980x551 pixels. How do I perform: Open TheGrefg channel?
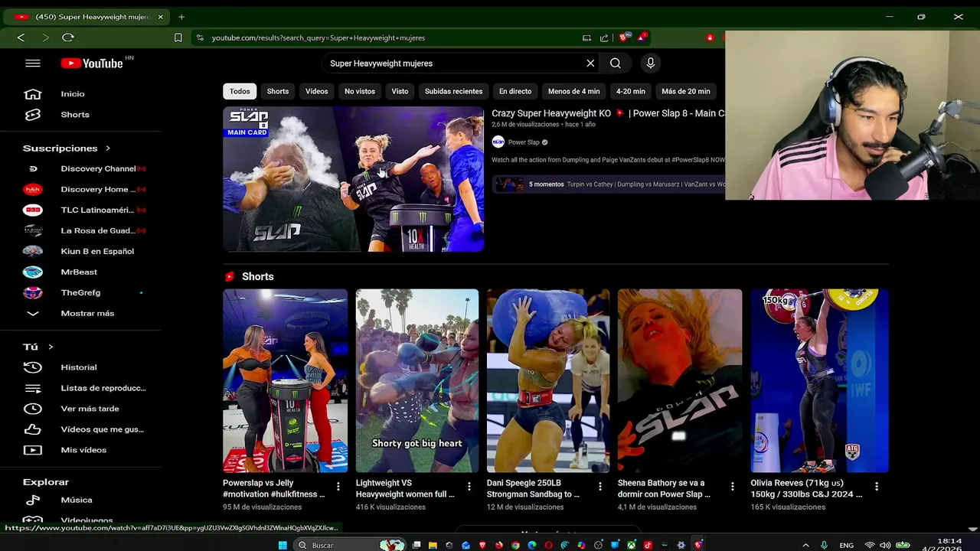[80, 292]
